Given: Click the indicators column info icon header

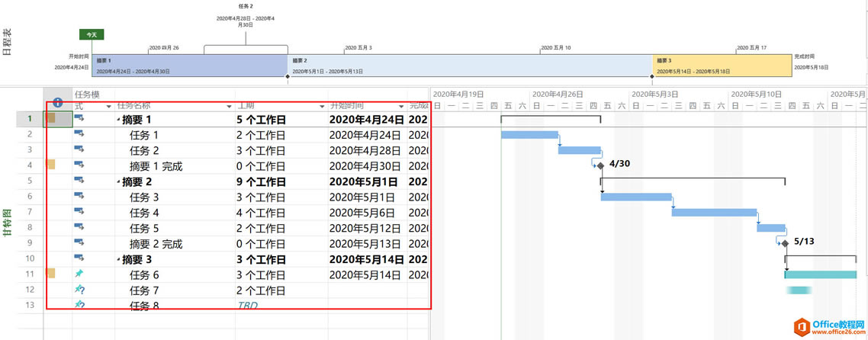Looking at the screenshot, I should (x=57, y=103).
